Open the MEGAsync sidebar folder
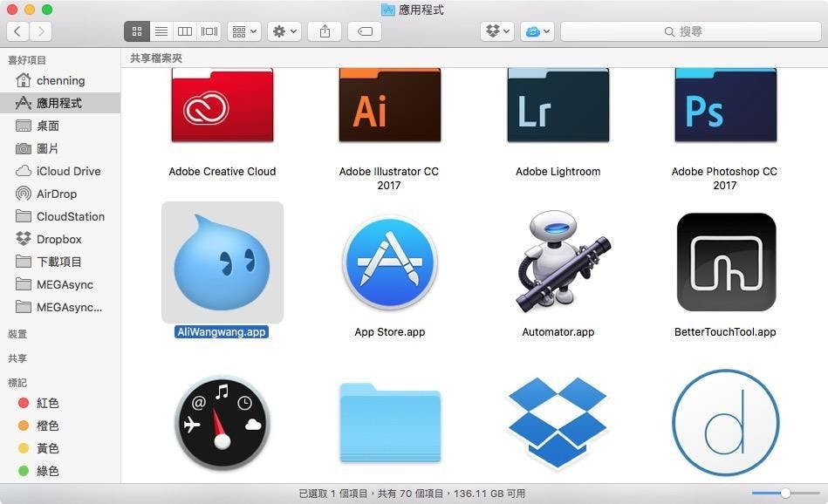828x504 pixels. pos(60,284)
